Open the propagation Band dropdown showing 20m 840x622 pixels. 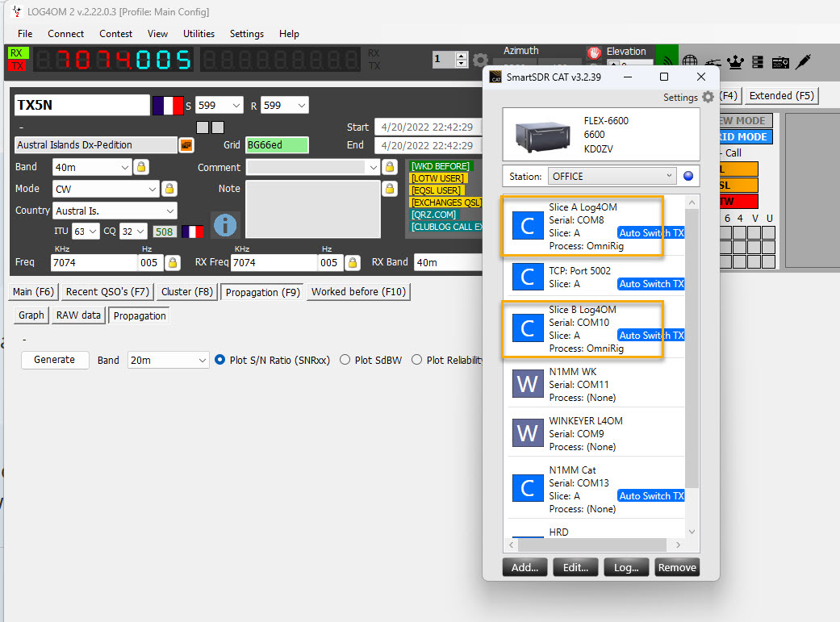point(168,360)
